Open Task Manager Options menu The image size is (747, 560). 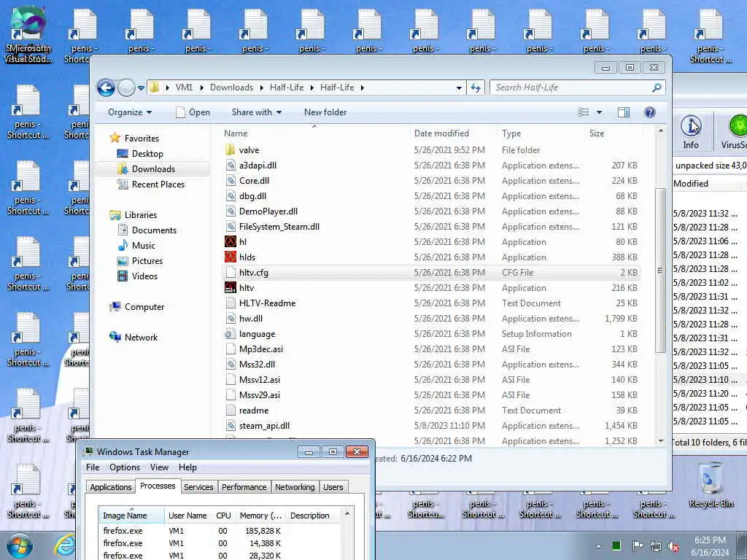coord(125,467)
